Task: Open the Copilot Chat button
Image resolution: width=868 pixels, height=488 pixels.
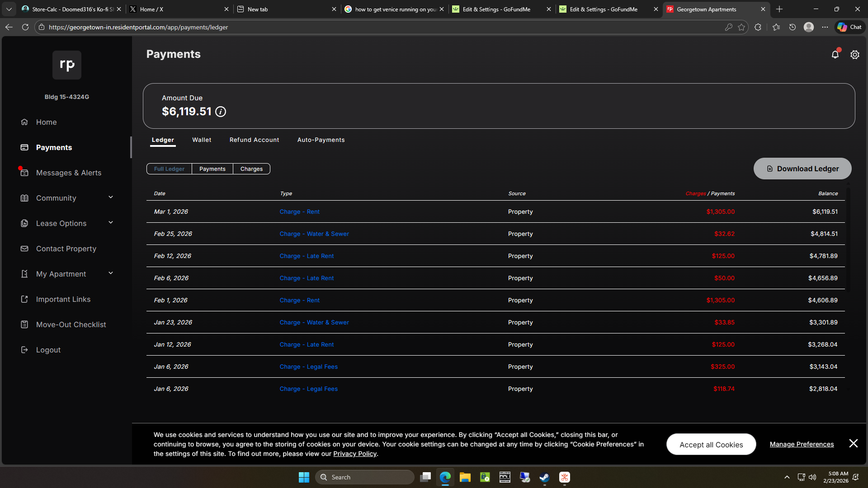Action: pyautogui.click(x=849, y=27)
